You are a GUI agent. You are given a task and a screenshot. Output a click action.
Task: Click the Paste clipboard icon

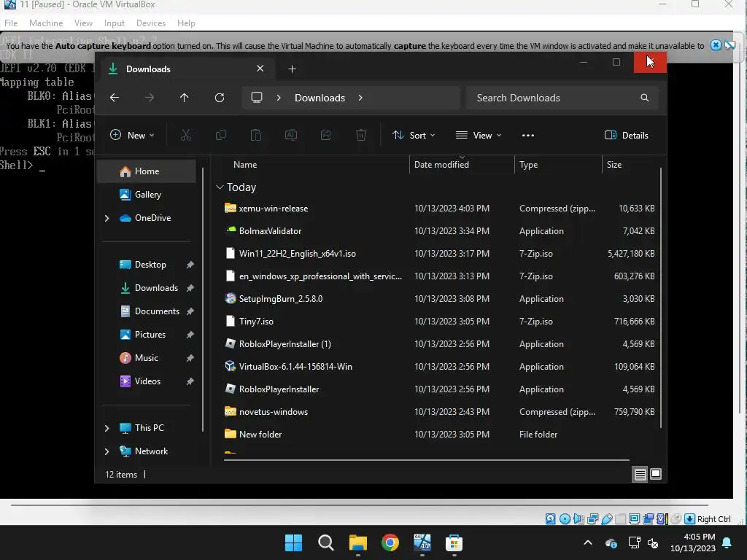(x=256, y=135)
